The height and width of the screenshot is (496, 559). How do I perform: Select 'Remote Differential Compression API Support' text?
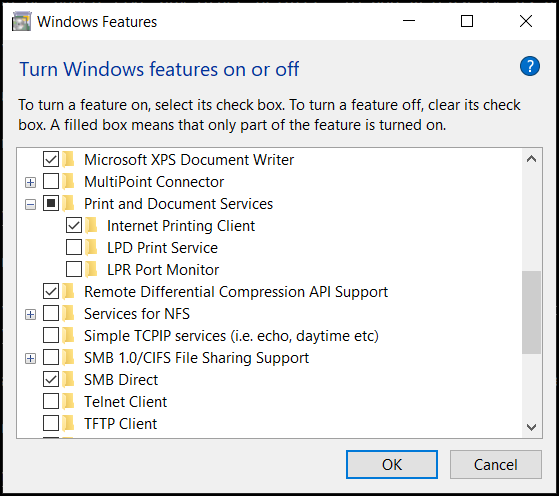coord(236,292)
